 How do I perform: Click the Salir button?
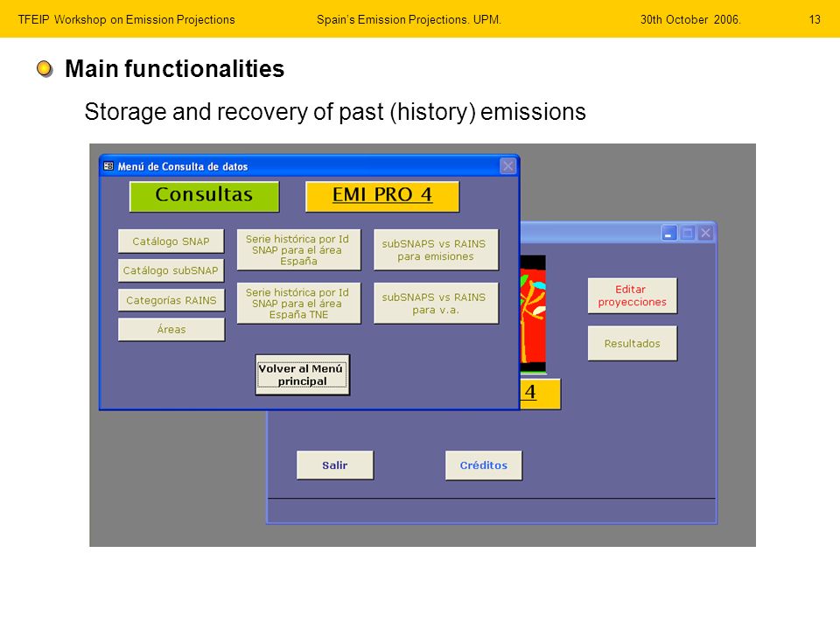click(335, 465)
